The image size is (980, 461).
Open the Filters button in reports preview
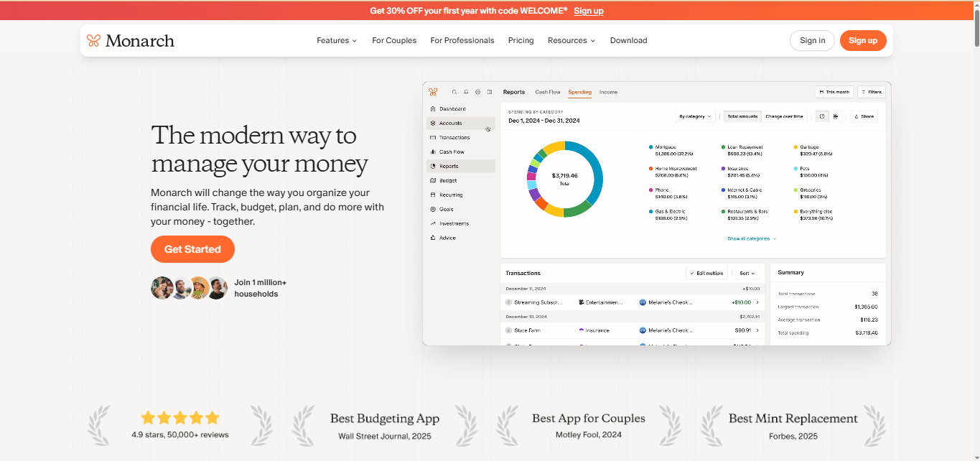coord(872,92)
